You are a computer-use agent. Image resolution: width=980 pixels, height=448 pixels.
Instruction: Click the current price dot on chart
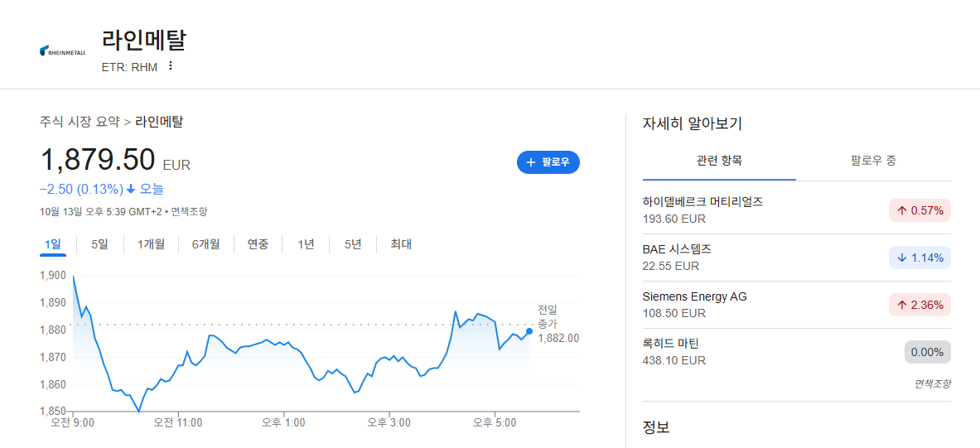coord(529,331)
